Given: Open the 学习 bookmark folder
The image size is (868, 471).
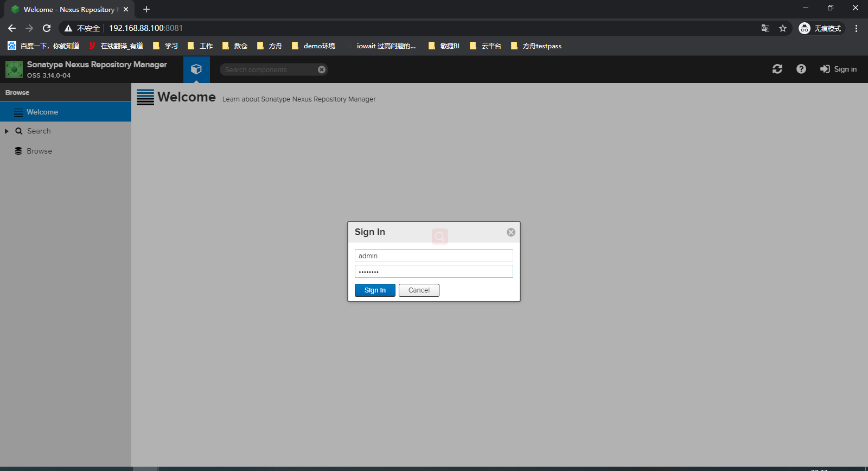Looking at the screenshot, I should 165,46.
